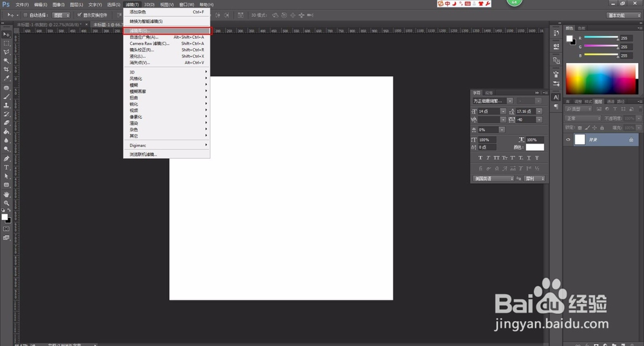Screen dimensions: 644x346
Task: Choose 液化(L)... menu entry
Action: click(x=167, y=56)
